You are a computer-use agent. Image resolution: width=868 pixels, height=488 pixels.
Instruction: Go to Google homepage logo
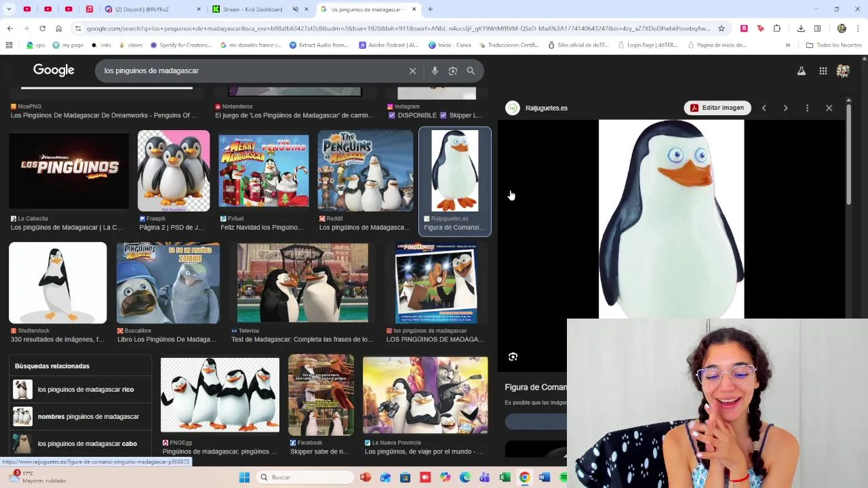(x=54, y=70)
